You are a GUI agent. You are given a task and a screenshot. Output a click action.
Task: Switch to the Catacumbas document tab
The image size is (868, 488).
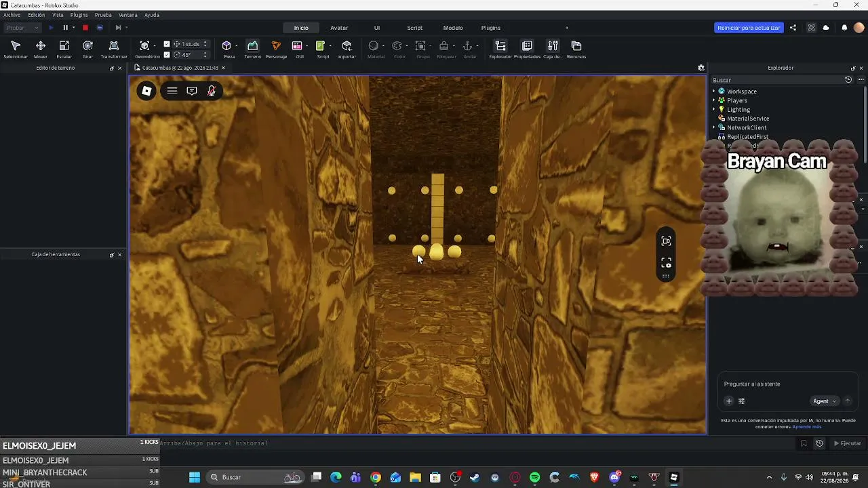180,68
